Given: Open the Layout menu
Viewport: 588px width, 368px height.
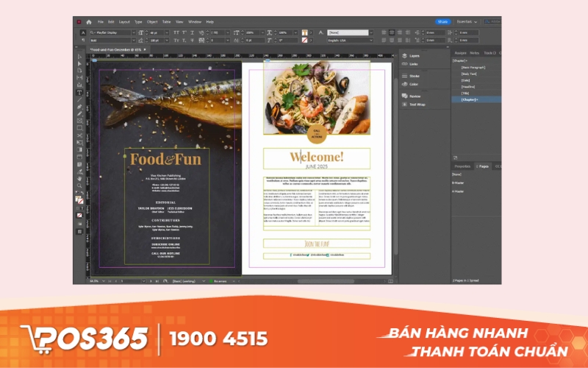Looking at the screenshot, I should click(124, 22).
